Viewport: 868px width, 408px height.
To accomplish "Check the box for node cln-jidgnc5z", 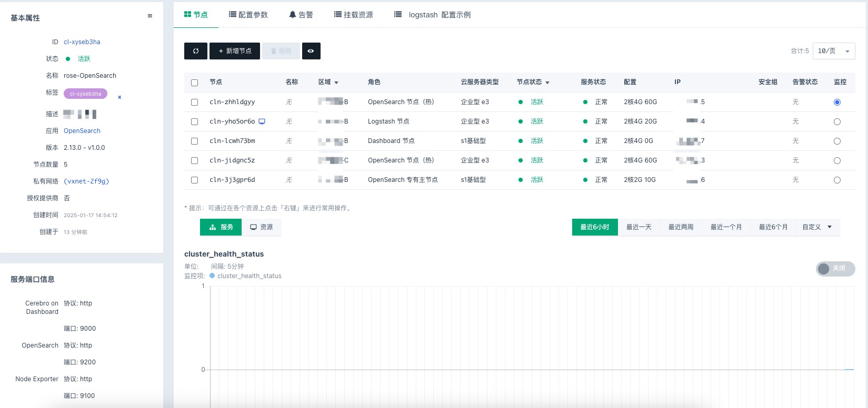I will [194, 160].
